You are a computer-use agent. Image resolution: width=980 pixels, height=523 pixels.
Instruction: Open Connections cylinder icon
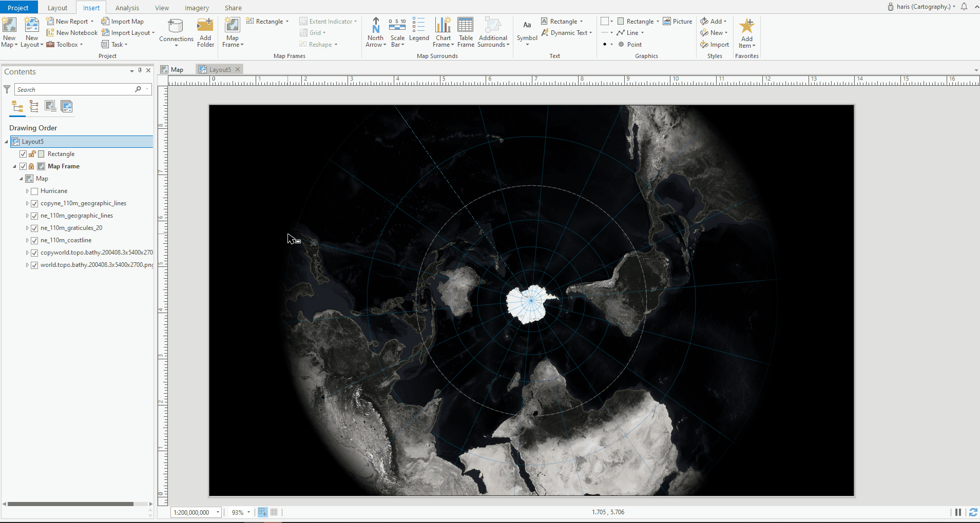click(x=176, y=26)
